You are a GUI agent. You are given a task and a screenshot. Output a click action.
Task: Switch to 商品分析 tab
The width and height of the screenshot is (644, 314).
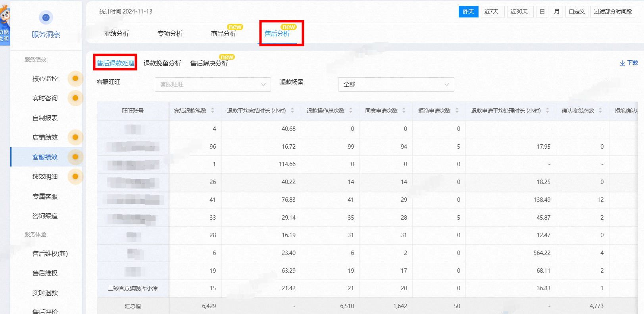pyautogui.click(x=224, y=34)
